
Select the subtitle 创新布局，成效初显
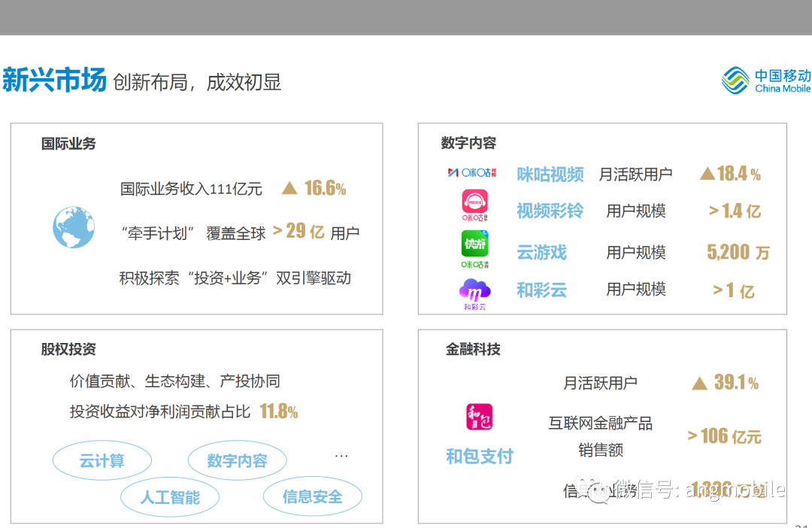(x=197, y=82)
